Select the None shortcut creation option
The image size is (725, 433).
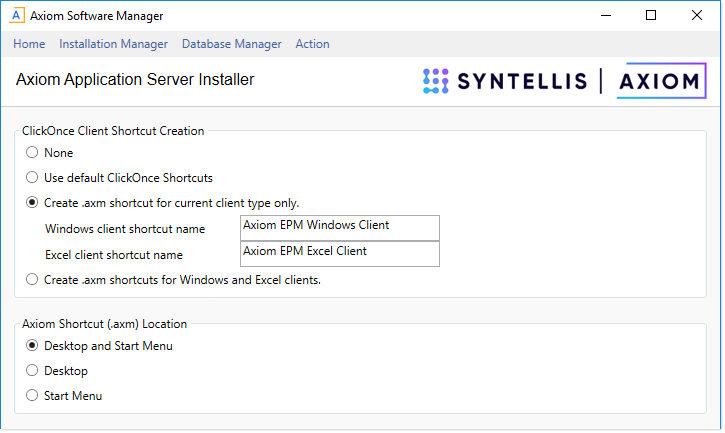pyautogui.click(x=32, y=153)
